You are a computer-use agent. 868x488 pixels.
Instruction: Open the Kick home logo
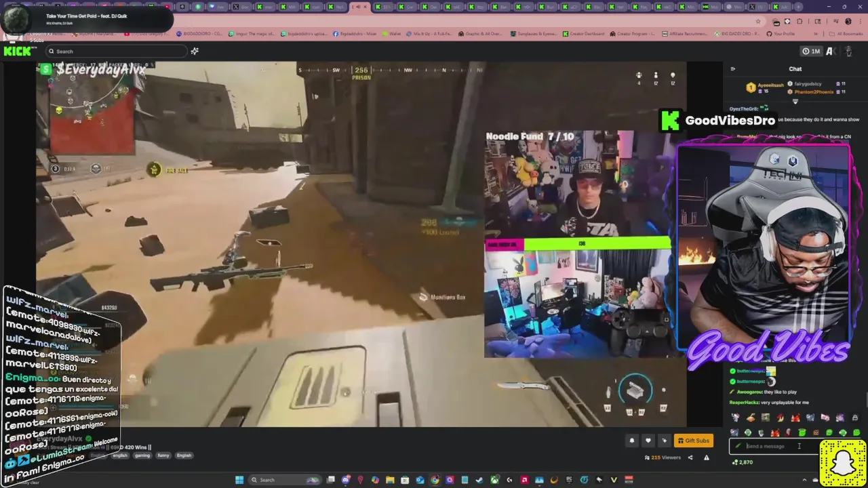[x=18, y=51]
